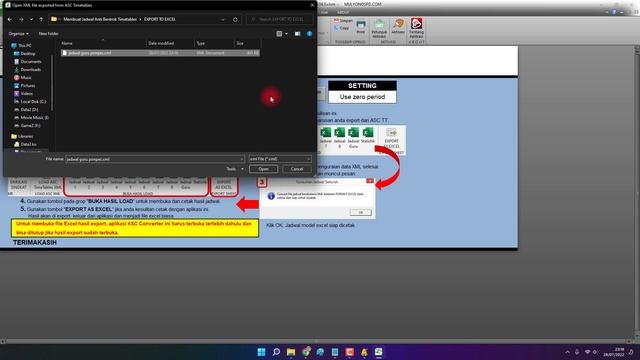Open Petunjuk Aktivasi in the Excel ribbon
640x360 pixels.
[379, 29]
